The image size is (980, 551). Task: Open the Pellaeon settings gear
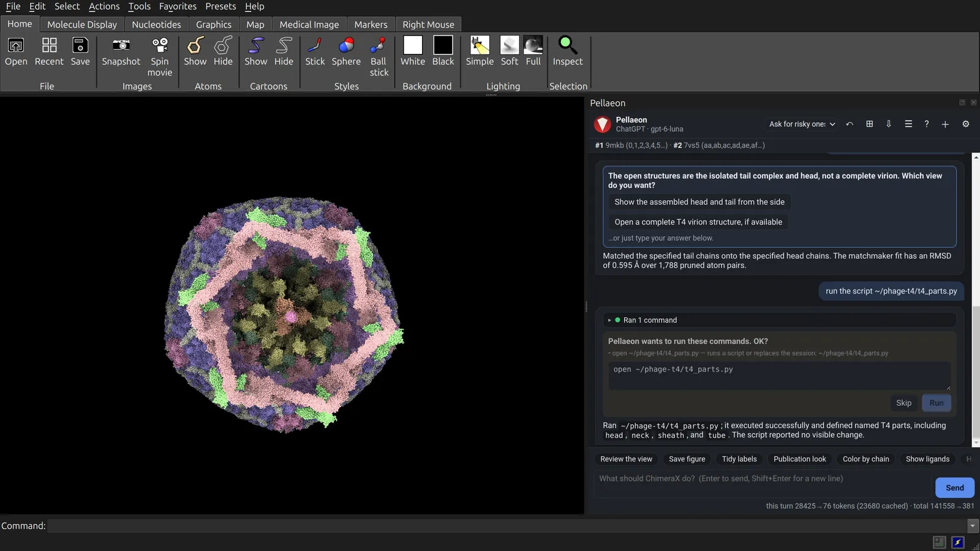pos(966,124)
